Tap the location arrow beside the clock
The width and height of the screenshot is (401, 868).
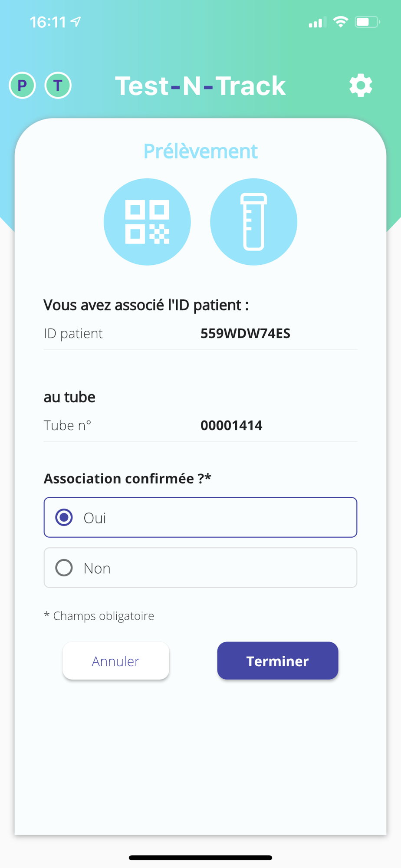click(76, 22)
